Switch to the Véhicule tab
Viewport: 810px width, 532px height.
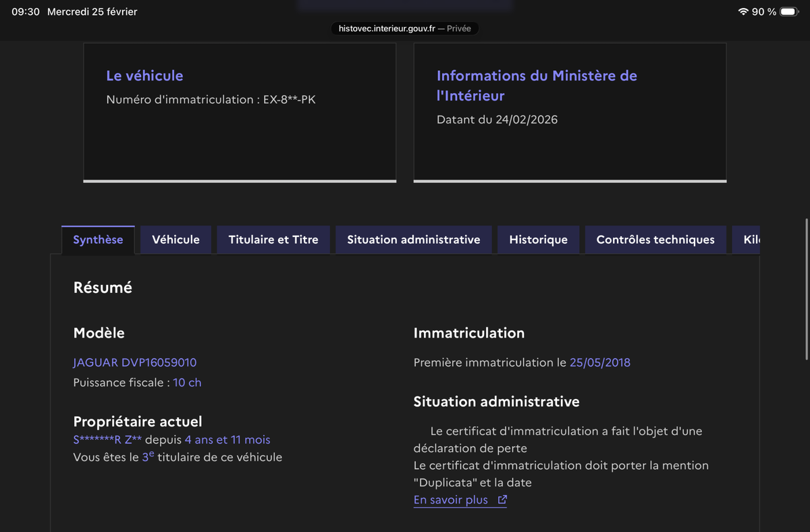(x=175, y=240)
